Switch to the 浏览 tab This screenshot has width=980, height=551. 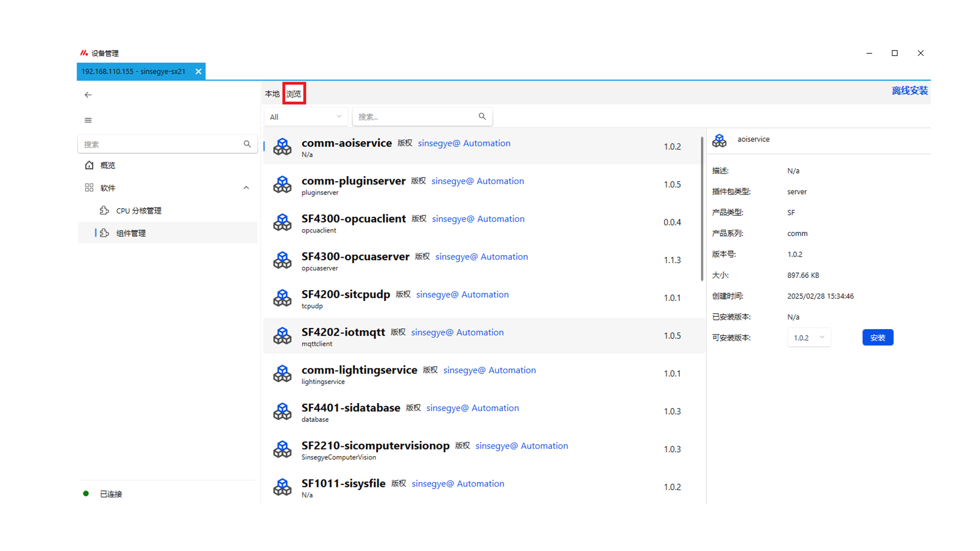coord(294,94)
